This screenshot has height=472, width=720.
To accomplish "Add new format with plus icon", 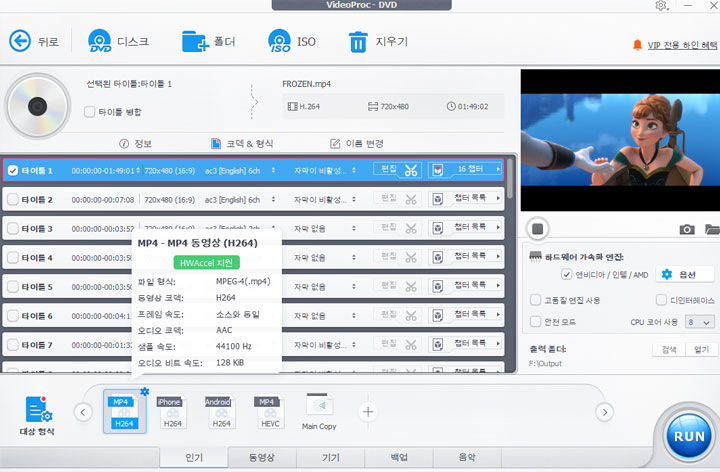I will pos(368,412).
